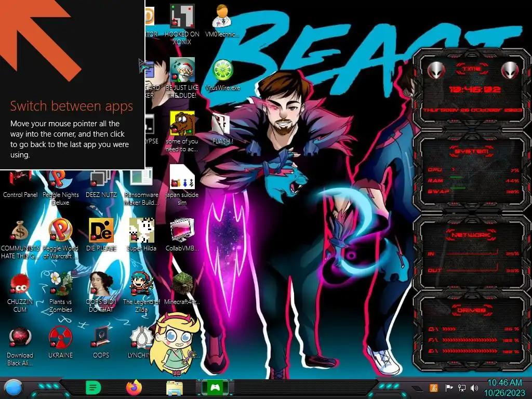Viewport: 532px width, 399px height.
Task: Click the RAM usage label
Action: click(x=435, y=180)
